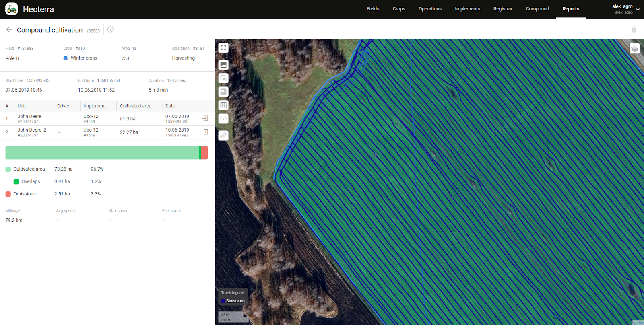644x325 pixels.
Task: Click the Omissions red color swatch
Action: tap(8, 194)
